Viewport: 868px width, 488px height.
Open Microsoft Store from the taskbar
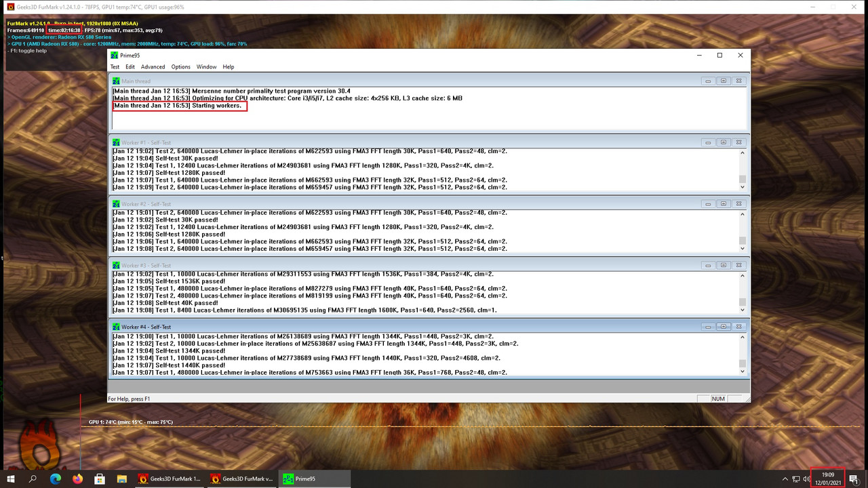point(99,479)
